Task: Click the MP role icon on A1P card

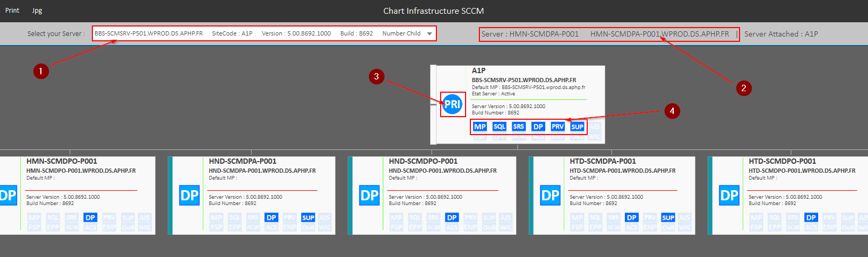Action: (x=480, y=127)
